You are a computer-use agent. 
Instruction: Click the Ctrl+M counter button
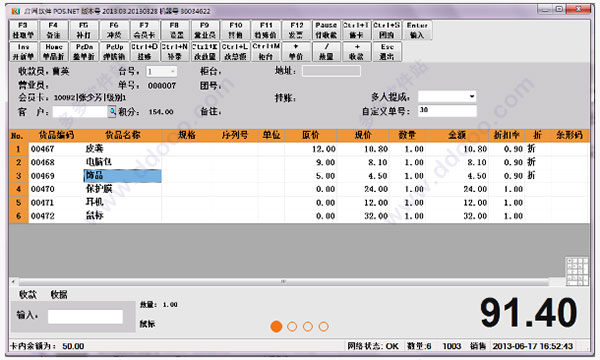[x=266, y=51]
